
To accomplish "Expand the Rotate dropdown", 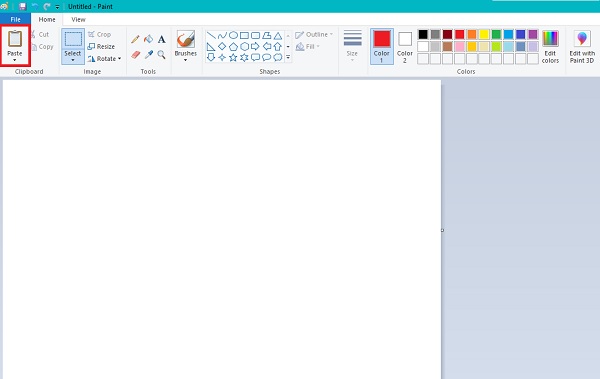I will [119, 59].
